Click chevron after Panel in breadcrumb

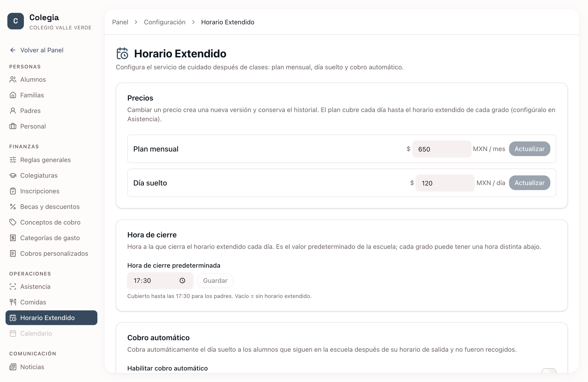coord(136,22)
